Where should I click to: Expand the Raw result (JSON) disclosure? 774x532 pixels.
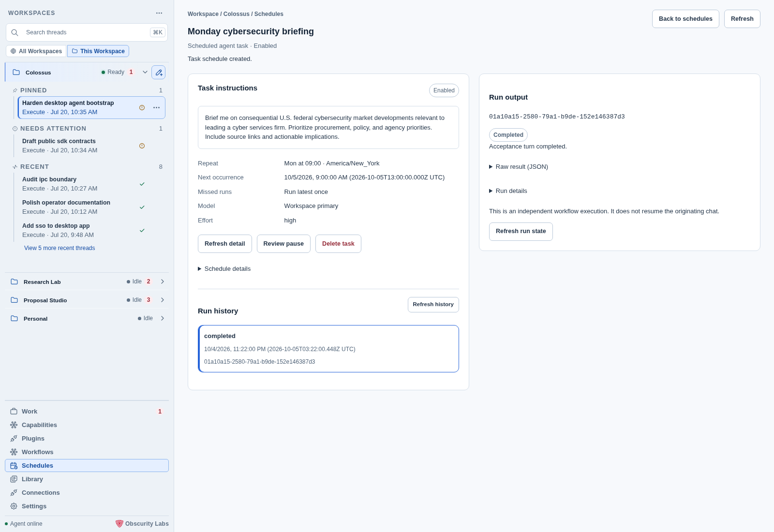519,167
